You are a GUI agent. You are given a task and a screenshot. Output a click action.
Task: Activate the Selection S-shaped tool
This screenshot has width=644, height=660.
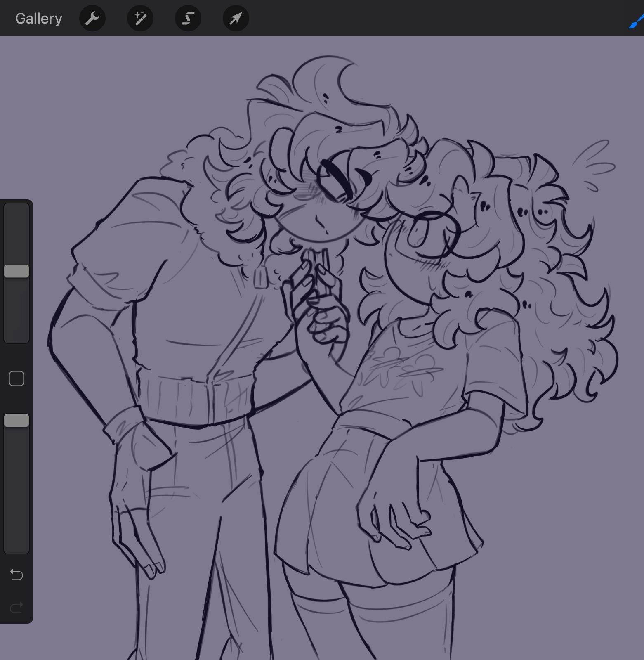(x=188, y=19)
